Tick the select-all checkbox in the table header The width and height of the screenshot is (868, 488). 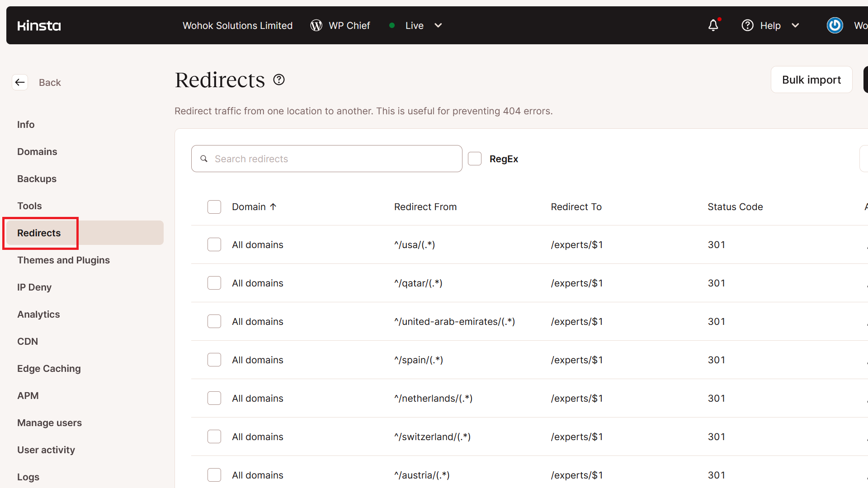click(214, 207)
